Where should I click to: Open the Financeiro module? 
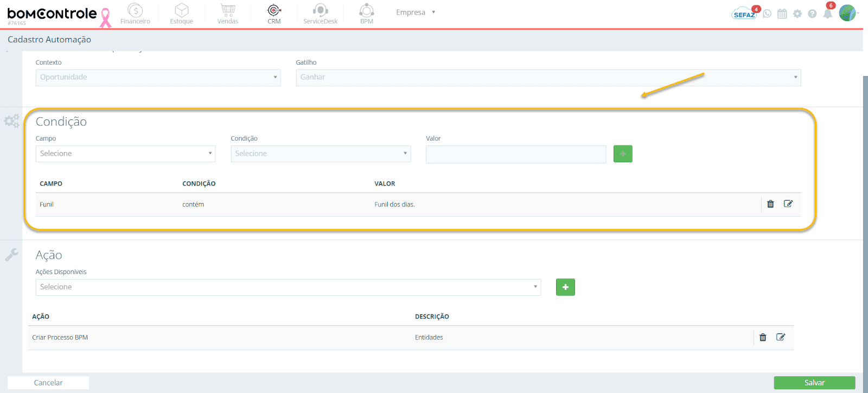(135, 14)
